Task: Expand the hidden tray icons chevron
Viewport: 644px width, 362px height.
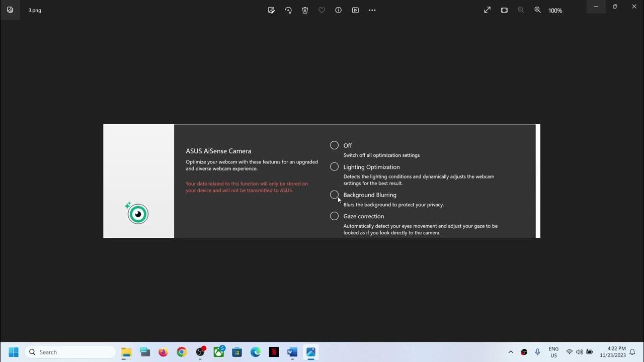Action: point(511,352)
